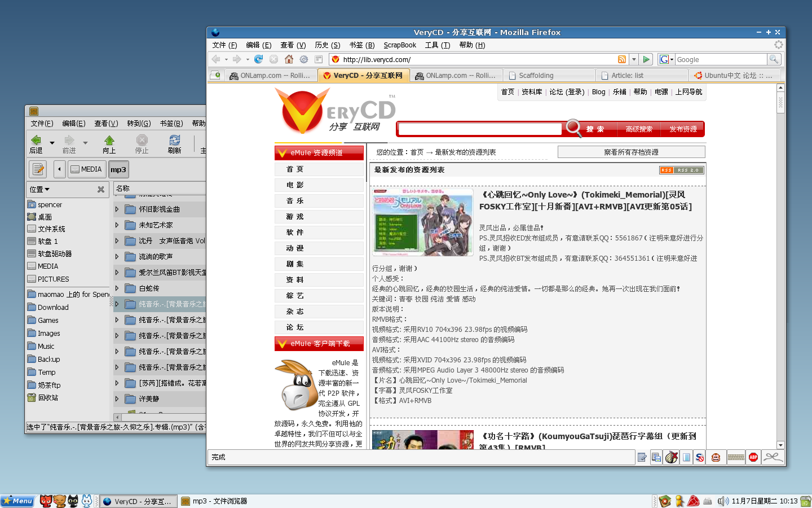Expand the 怀旧影视金曲 folder row
This screenshot has width=812, height=508.
coord(117,209)
